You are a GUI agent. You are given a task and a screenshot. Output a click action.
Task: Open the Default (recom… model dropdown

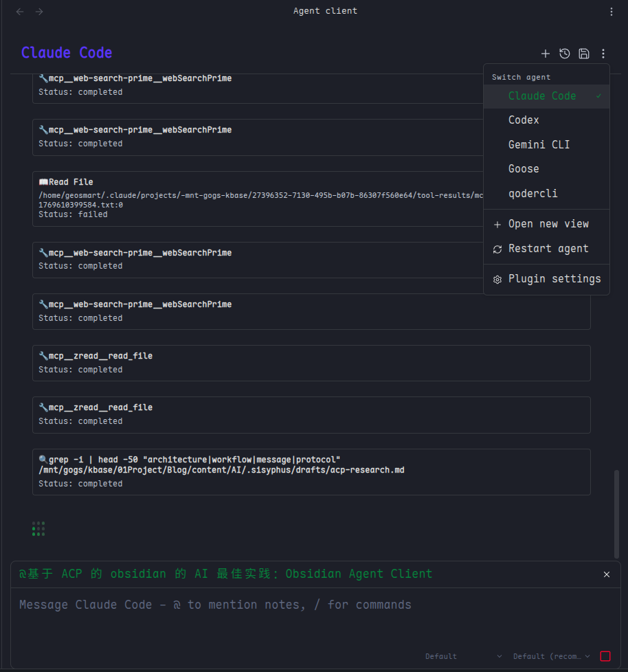click(x=551, y=656)
